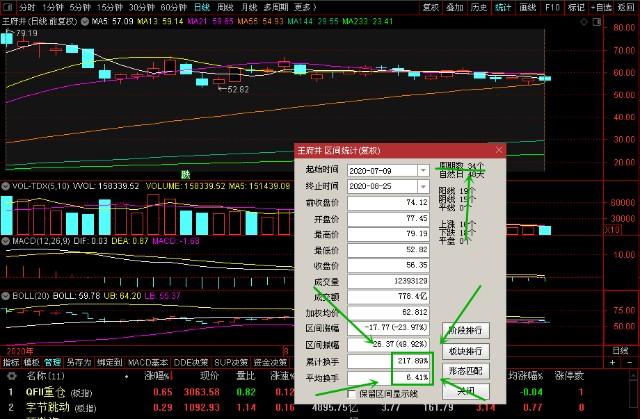Screen dimensions: 640x419
Task: Select the DDE决策 template
Action: coord(191,362)
